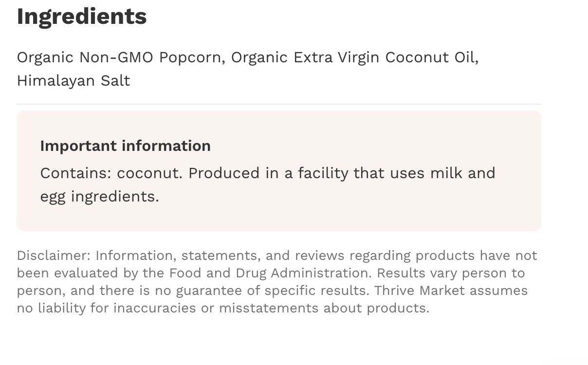588x365 pixels.
Task: Click the word "Produced" in the notice
Action: point(224,173)
